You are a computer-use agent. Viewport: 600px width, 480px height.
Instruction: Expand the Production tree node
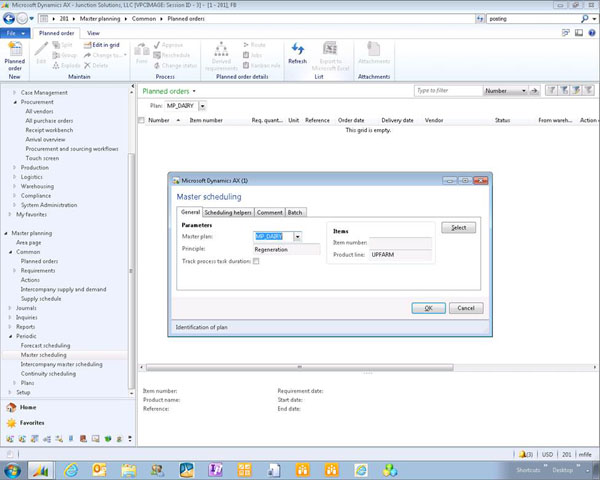15,168
